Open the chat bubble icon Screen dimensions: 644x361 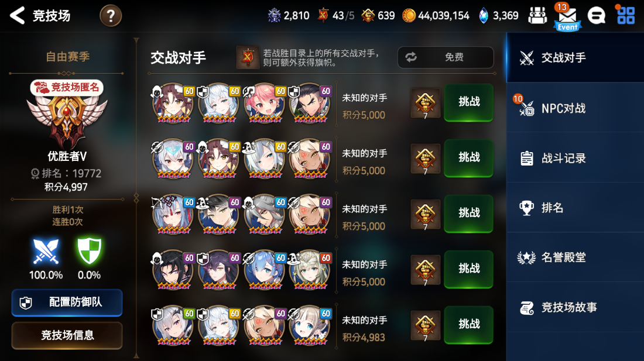point(596,16)
